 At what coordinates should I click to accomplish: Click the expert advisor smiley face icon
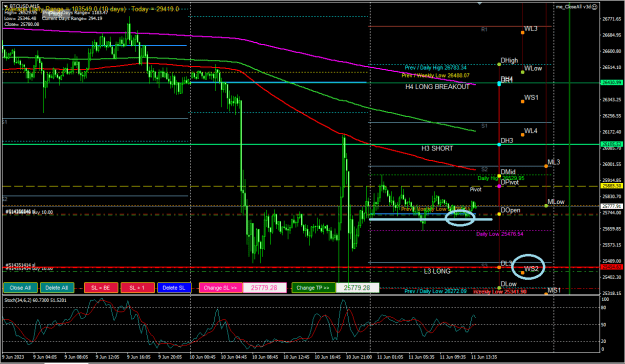tap(594, 7)
